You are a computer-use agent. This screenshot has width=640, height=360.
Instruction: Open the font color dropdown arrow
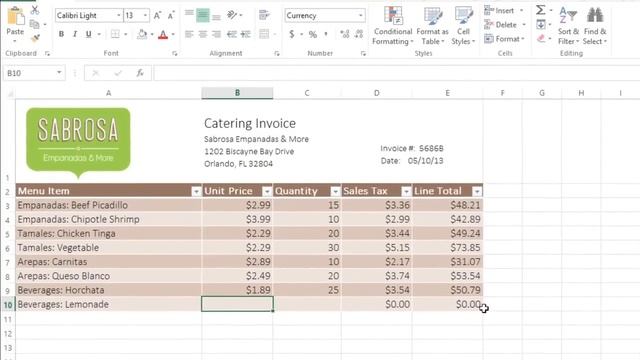tap(173, 34)
